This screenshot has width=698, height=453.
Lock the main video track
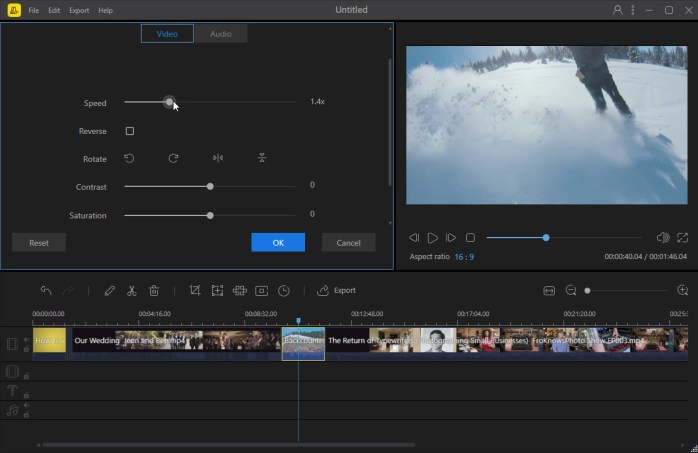point(26,349)
